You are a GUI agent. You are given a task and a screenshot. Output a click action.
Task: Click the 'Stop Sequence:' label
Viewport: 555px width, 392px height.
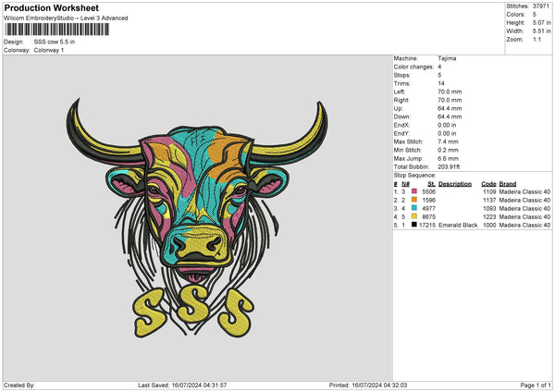tap(414, 175)
